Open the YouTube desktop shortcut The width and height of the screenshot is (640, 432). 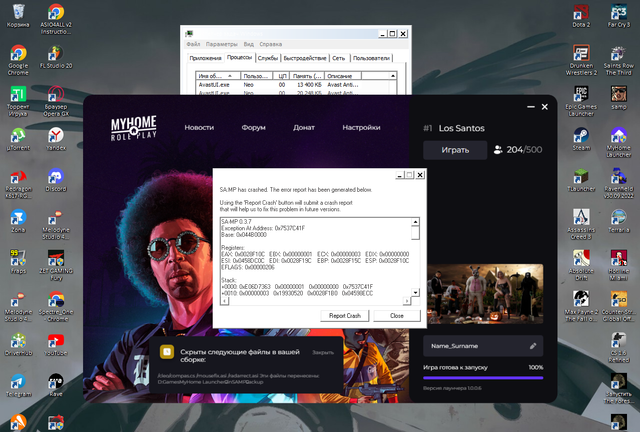(56, 344)
